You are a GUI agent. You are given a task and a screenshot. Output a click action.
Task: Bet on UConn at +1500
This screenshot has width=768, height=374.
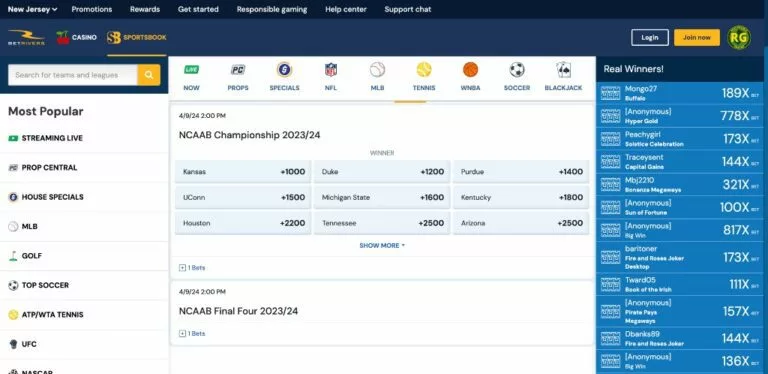(x=243, y=197)
